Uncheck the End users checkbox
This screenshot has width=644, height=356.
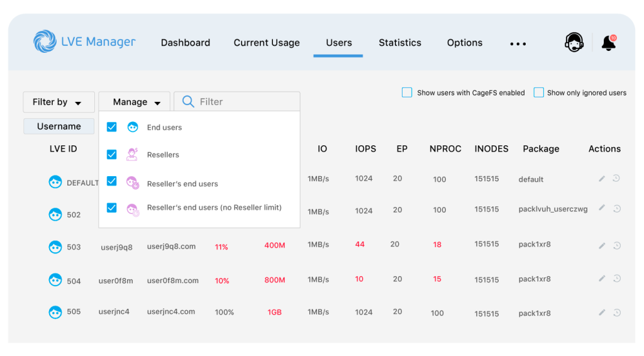click(112, 127)
